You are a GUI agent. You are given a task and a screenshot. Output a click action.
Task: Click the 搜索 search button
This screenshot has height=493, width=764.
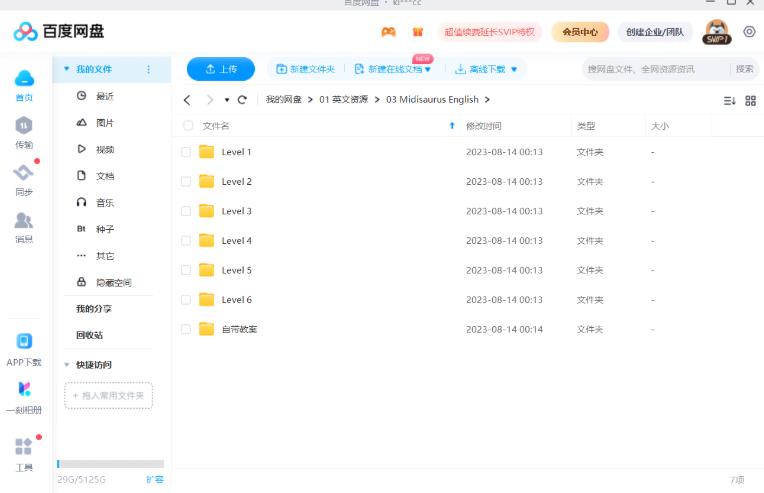pyautogui.click(x=745, y=69)
